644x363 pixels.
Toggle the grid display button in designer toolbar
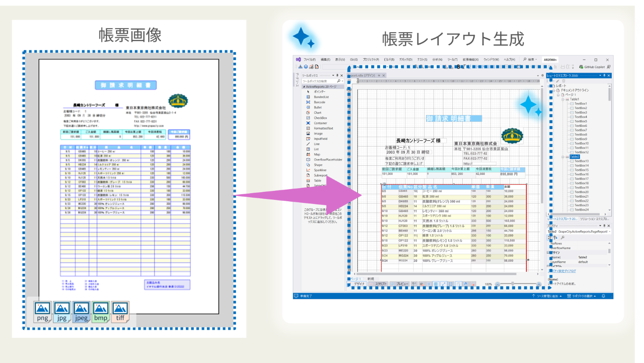point(435,284)
